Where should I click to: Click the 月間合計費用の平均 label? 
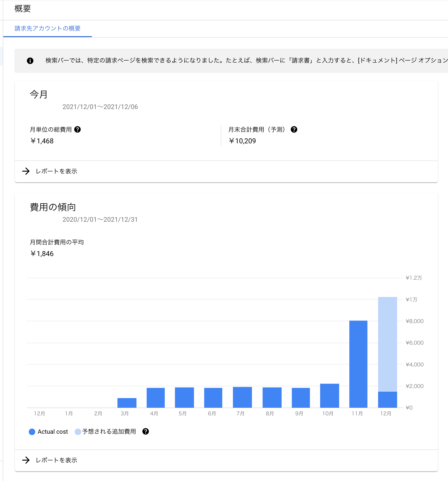(x=57, y=242)
